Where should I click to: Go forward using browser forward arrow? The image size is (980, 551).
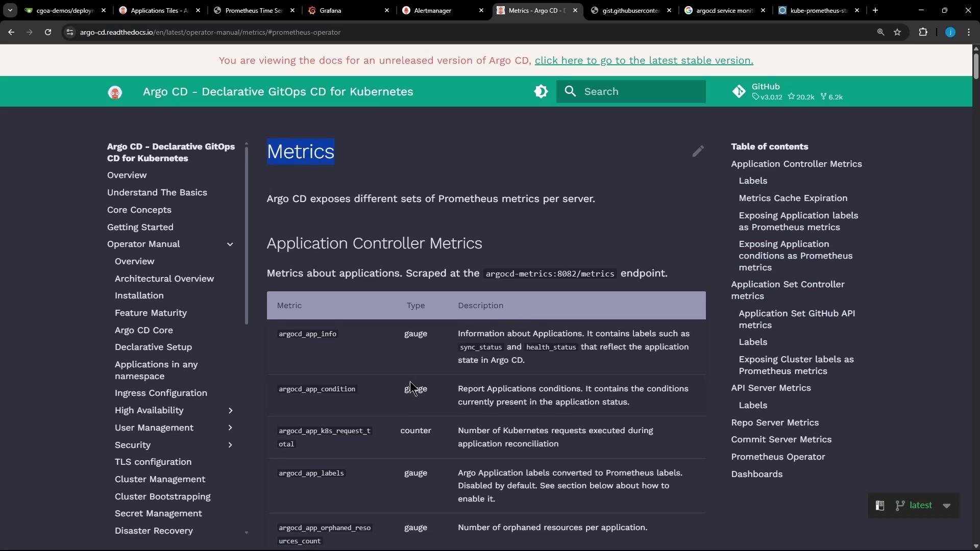tap(30, 32)
